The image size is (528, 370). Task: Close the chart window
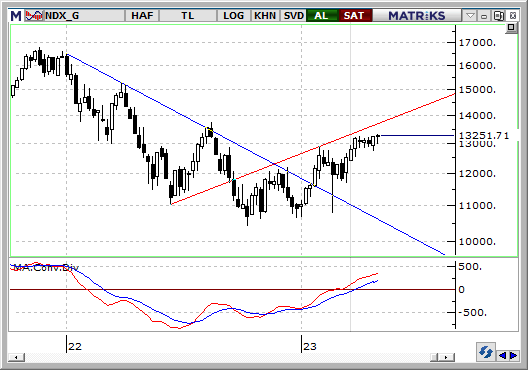[513, 16]
